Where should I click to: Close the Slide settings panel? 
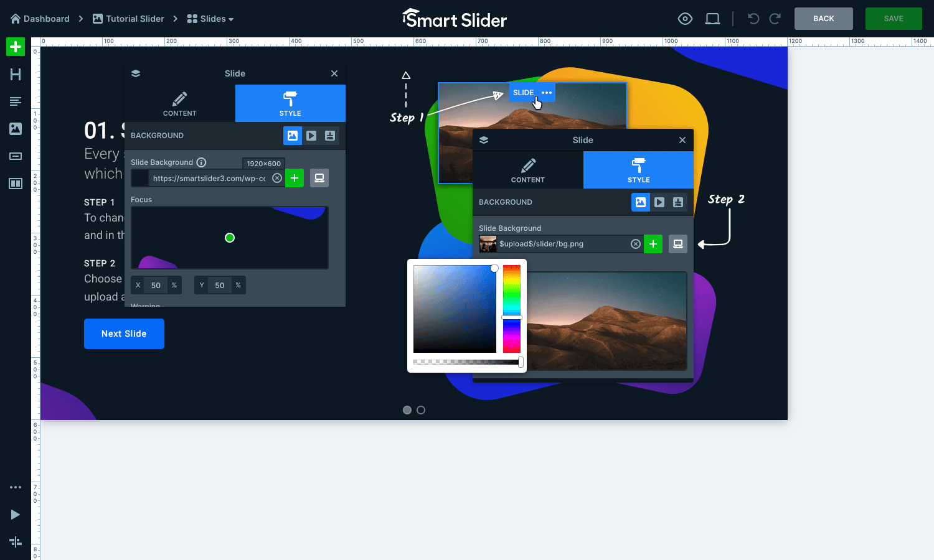point(334,73)
